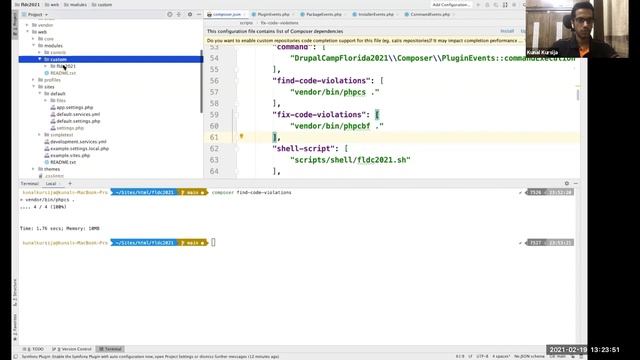Expand the themes folder

coord(33,169)
